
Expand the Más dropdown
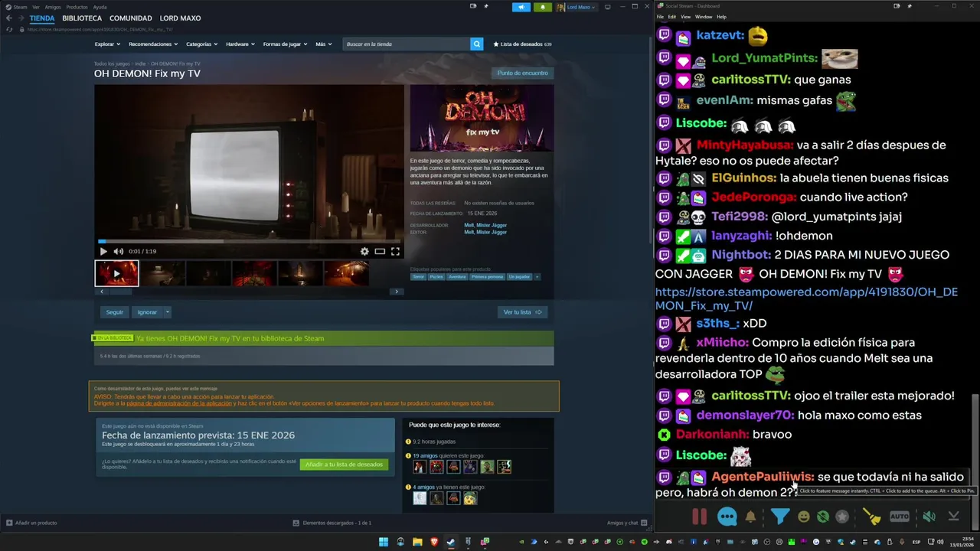tap(324, 44)
